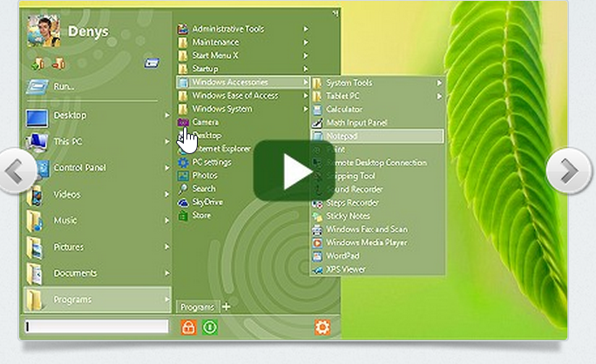
Task: Click the start menu search box
Action: (97, 327)
